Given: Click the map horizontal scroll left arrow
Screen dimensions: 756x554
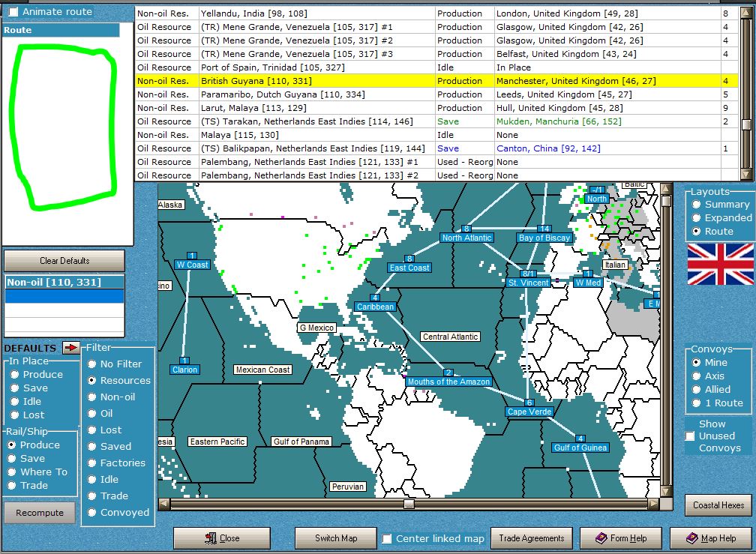Looking at the screenshot, I should (x=164, y=504).
